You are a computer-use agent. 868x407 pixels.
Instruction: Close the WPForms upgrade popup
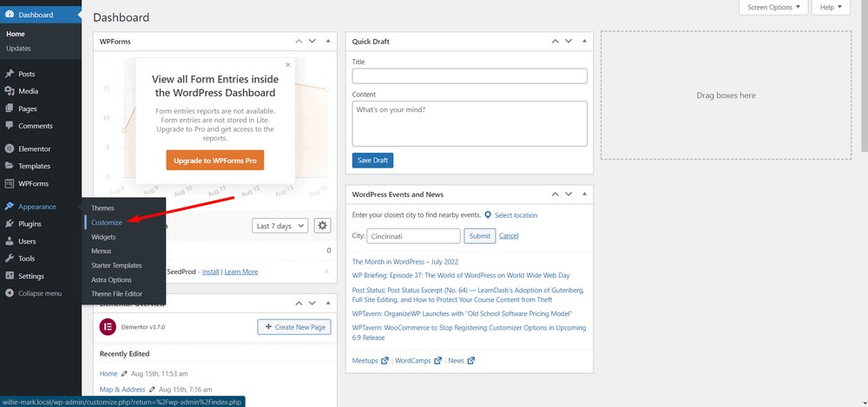click(288, 64)
